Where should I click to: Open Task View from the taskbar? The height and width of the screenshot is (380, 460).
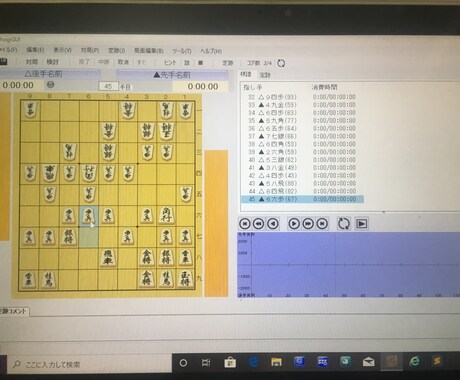pyautogui.click(x=206, y=362)
